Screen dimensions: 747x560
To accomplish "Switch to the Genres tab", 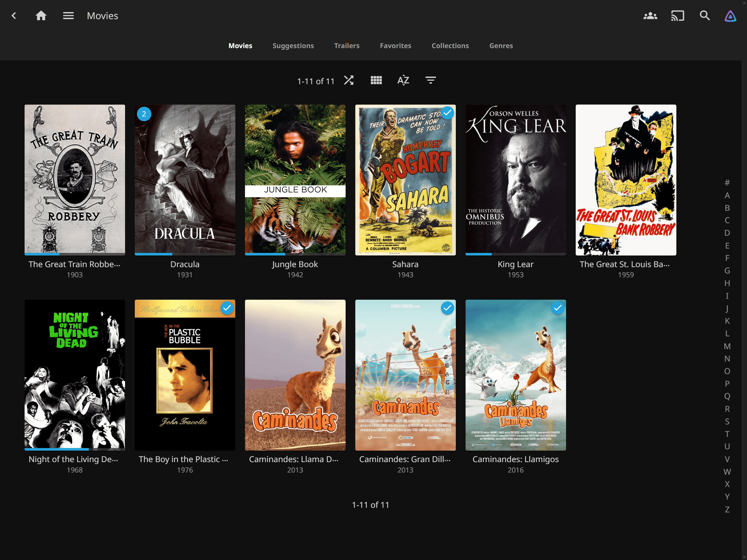I will coord(501,46).
